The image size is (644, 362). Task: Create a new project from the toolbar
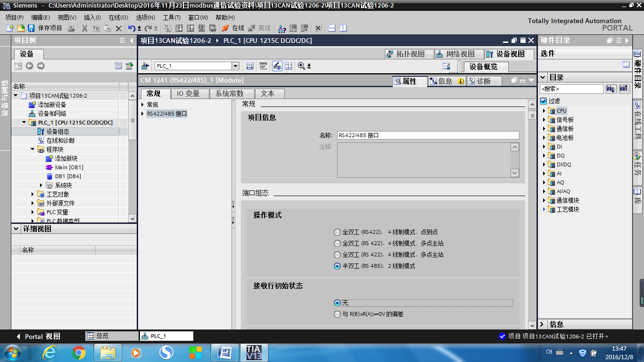(x=10, y=28)
